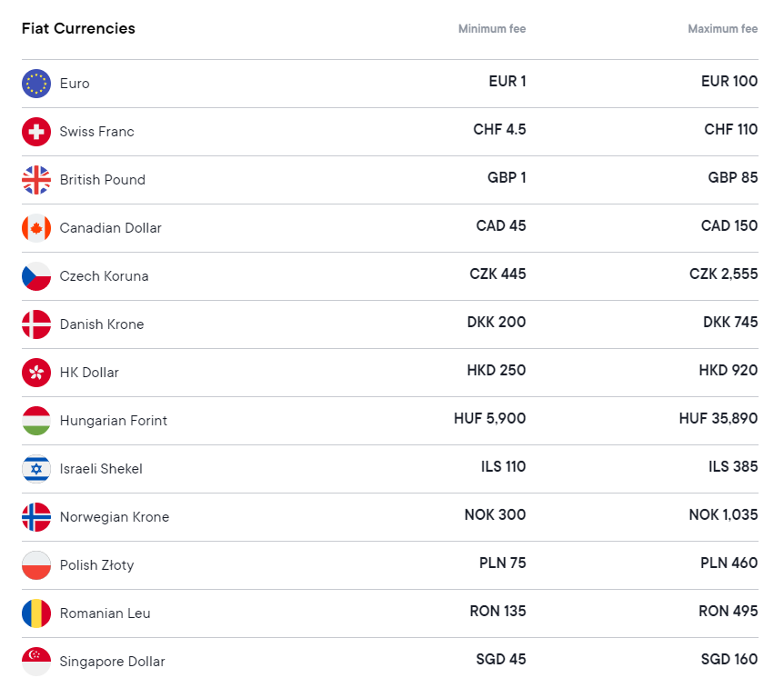Viewport: 784px width, 678px height.
Task: Click the Euro flag icon
Action: point(36,84)
